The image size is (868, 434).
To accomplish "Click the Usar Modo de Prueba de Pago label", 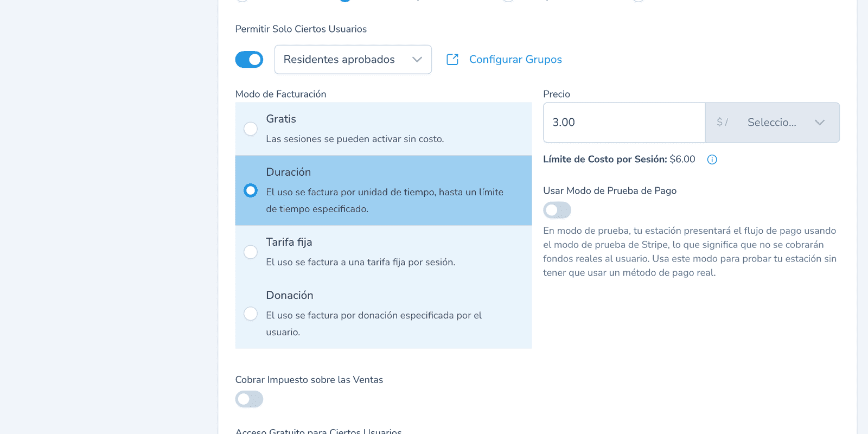I will pos(610,191).
